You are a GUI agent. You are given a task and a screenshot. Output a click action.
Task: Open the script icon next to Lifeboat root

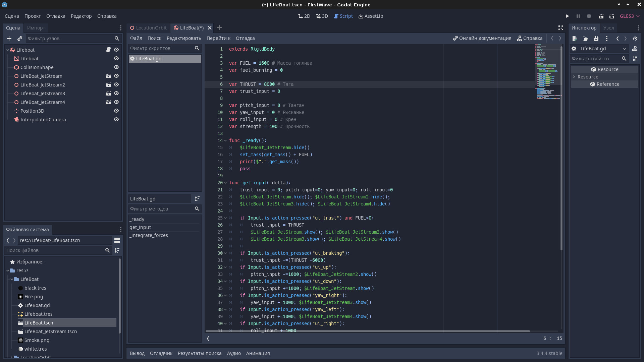pyautogui.click(x=108, y=50)
